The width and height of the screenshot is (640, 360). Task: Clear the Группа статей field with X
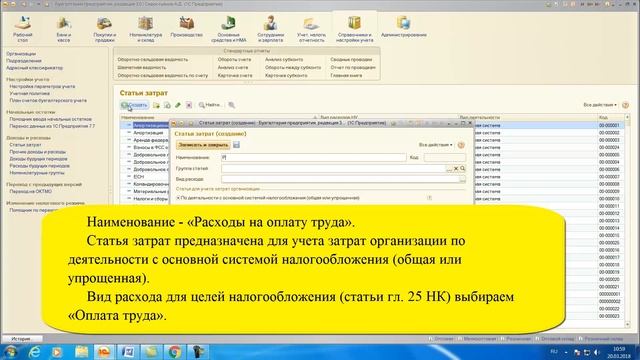point(456,169)
